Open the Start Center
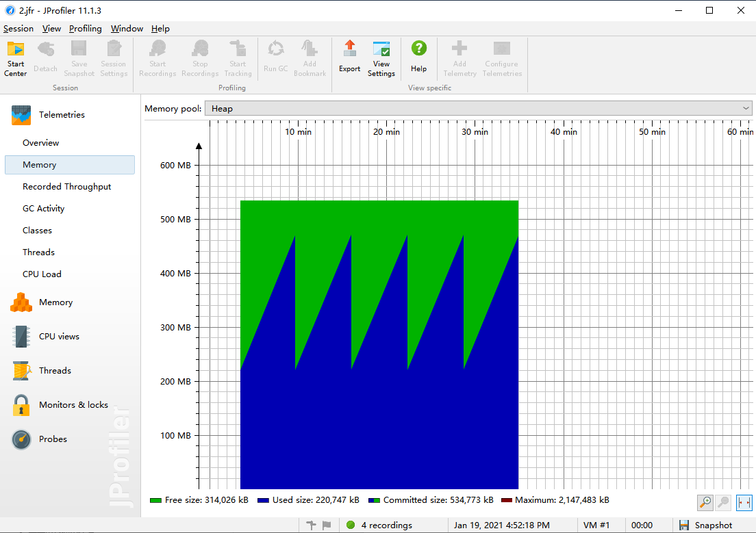This screenshot has width=756, height=533. tap(16, 59)
